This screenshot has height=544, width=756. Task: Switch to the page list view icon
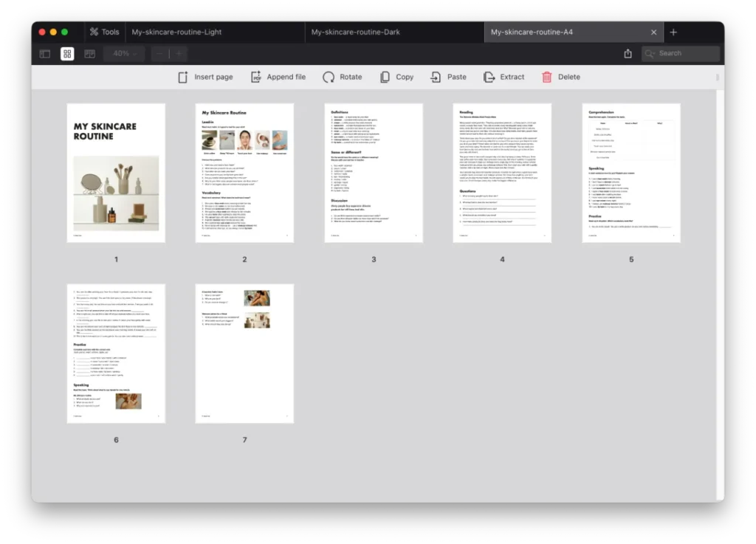pos(89,53)
